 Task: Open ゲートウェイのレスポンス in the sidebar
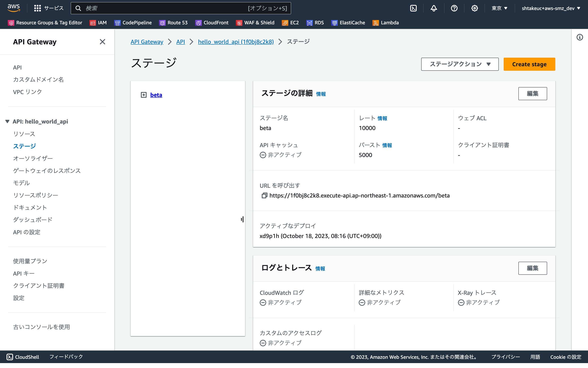[x=47, y=171]
